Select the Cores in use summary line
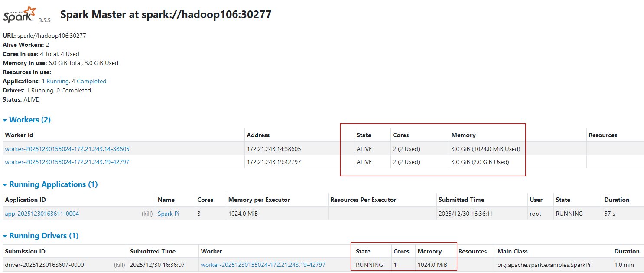This screenshot has height=273, width=644. [41, 54]
